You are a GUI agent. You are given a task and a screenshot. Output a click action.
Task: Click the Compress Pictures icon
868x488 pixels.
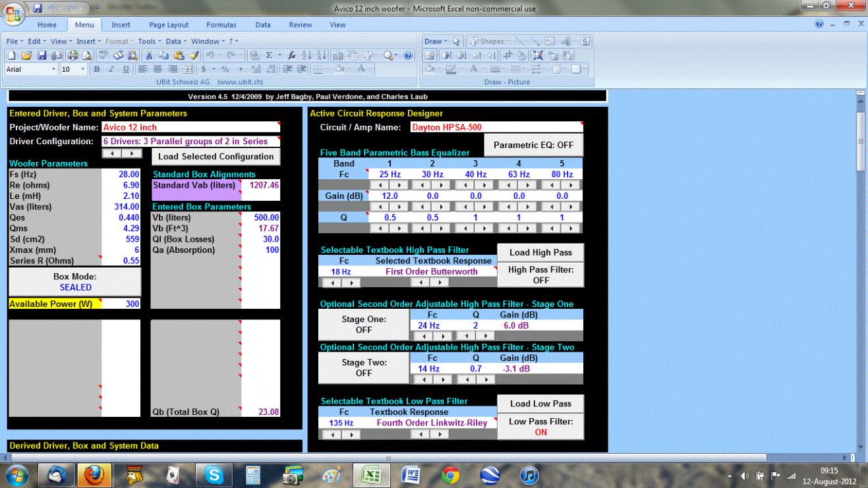pos(539,55)
